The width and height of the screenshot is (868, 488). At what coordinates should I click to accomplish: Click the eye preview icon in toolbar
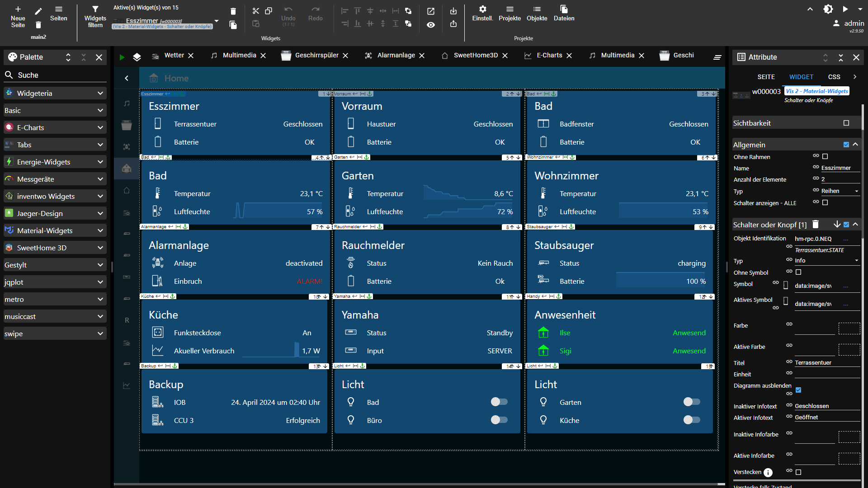(x=431, y=25)
